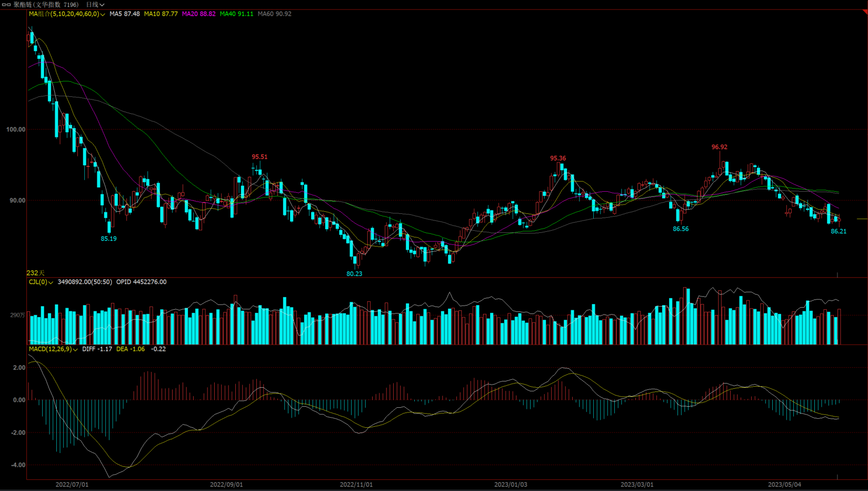Select the MA5 87.48 legend value
Screen dimensions: 868x491
click(125, 14)
